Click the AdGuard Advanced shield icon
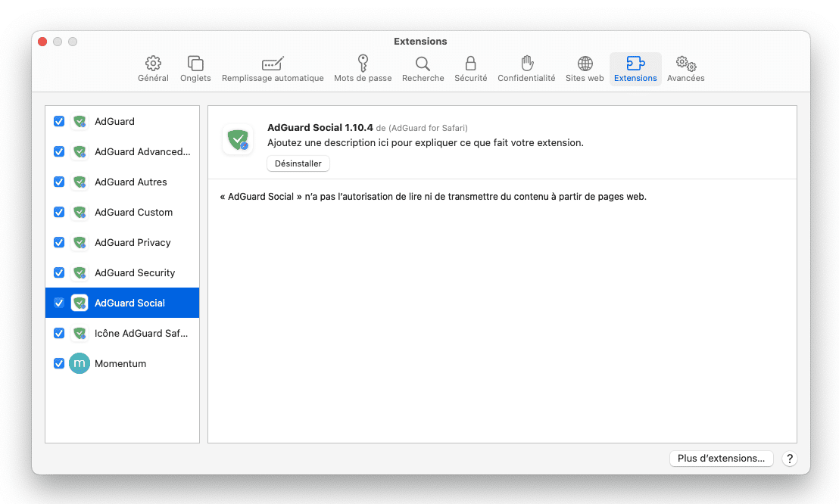 (80, 152)
